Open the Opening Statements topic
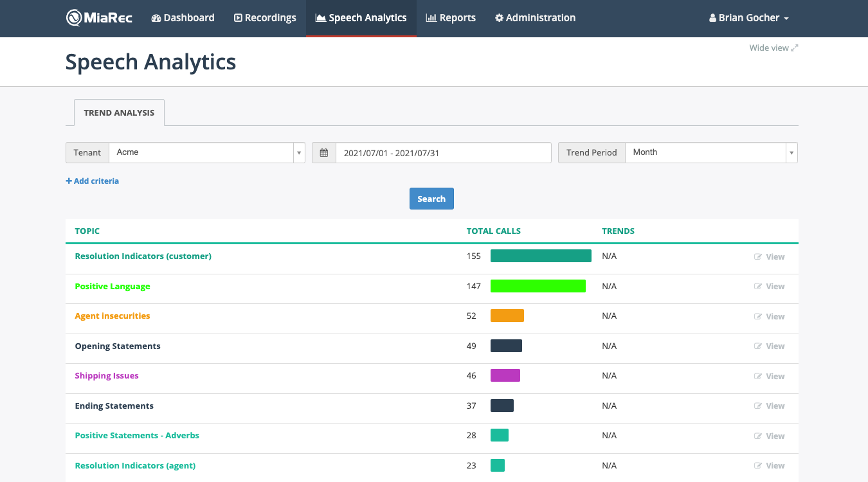This screenshot has width=868, height=482. pos(118,346)
